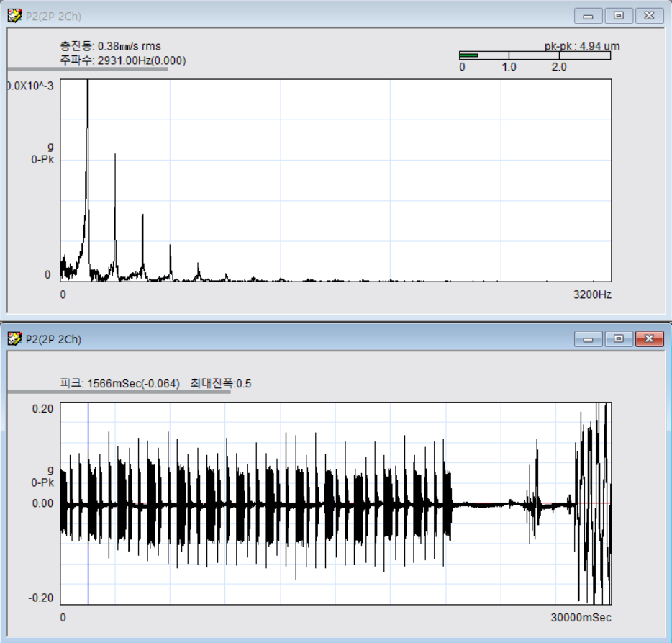
Task: Click the 최대진폭 0.5 readout
Action: point(221,384)
